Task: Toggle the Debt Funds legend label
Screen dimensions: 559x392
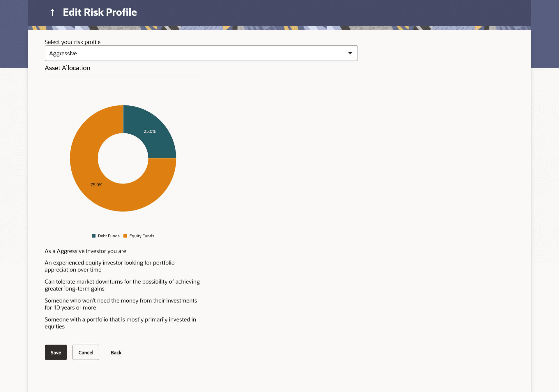Action: [109, 236]
